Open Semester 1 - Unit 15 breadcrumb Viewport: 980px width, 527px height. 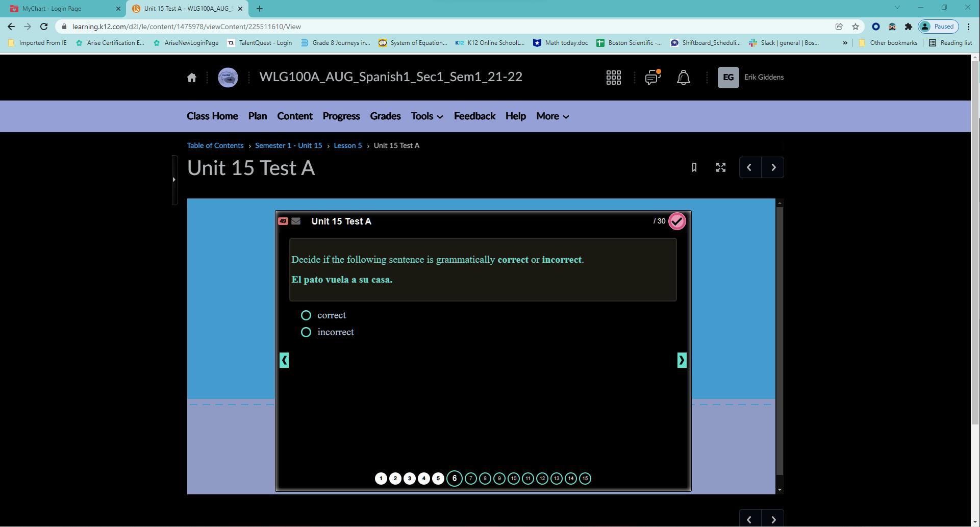pos(289,145)
